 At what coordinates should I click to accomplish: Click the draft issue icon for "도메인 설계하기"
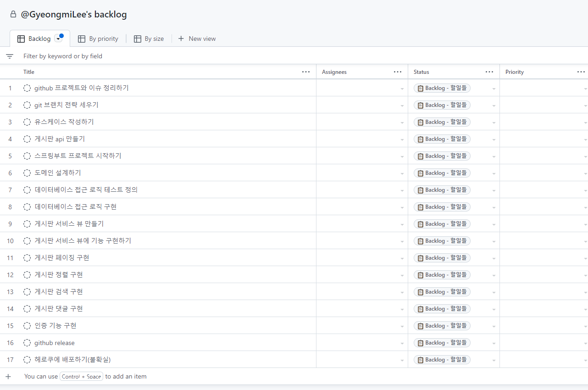[27, 173]
